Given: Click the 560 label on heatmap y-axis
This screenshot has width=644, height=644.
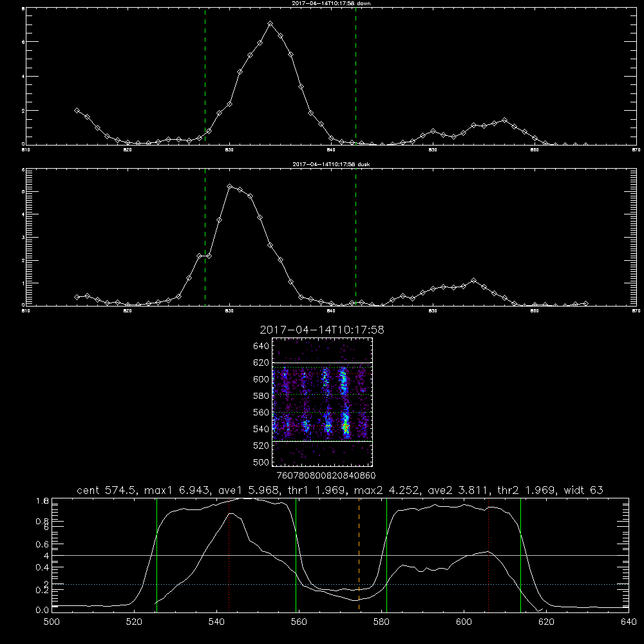Looking at the screenshot, I should click(261, 412).
